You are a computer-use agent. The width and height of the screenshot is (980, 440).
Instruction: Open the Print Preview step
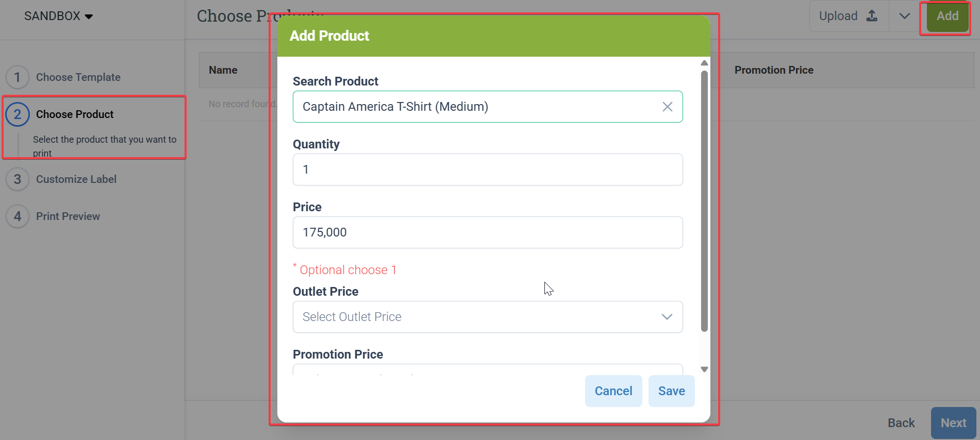[68, 216]
